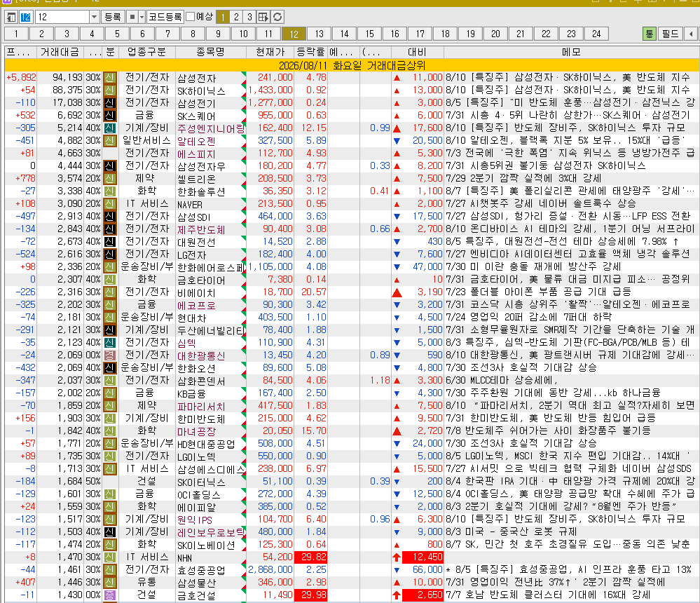Click the red up triangle in the 삼성물산 row
Screen dimensions: 700x603
point(397,583)
